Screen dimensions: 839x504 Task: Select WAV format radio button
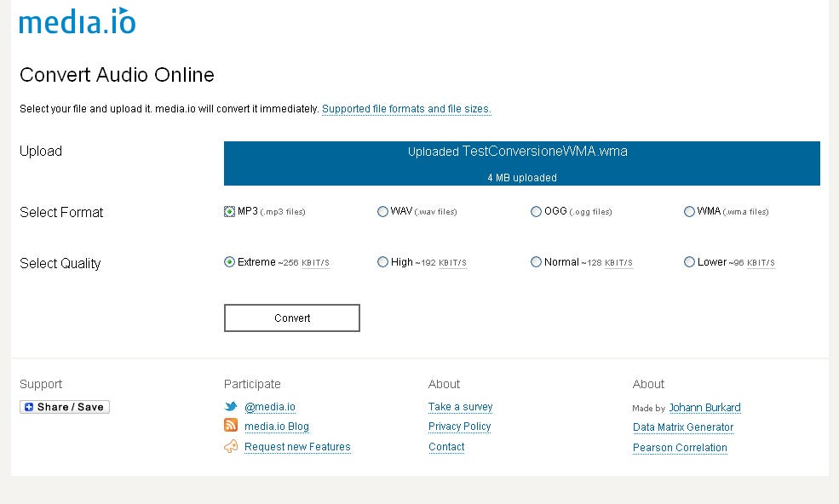pyautogui.click(x=382, y=211)
